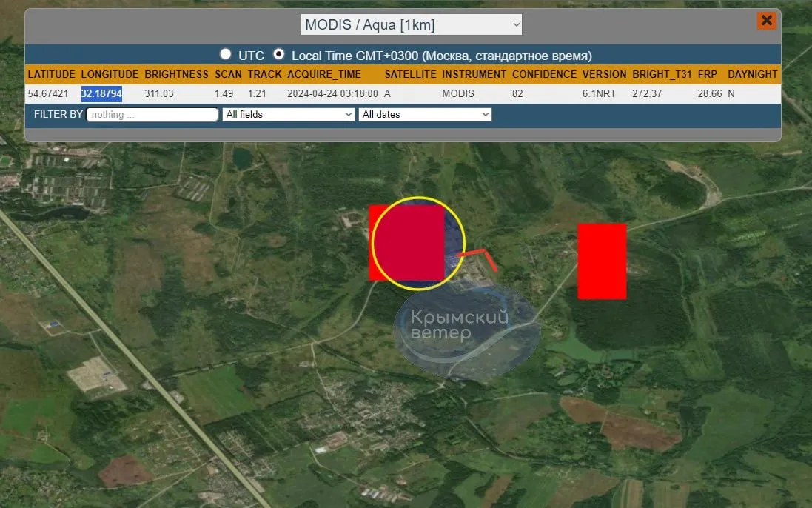Click the acquire time 2024-04-24 03:18:00 cell

(332, 94)
